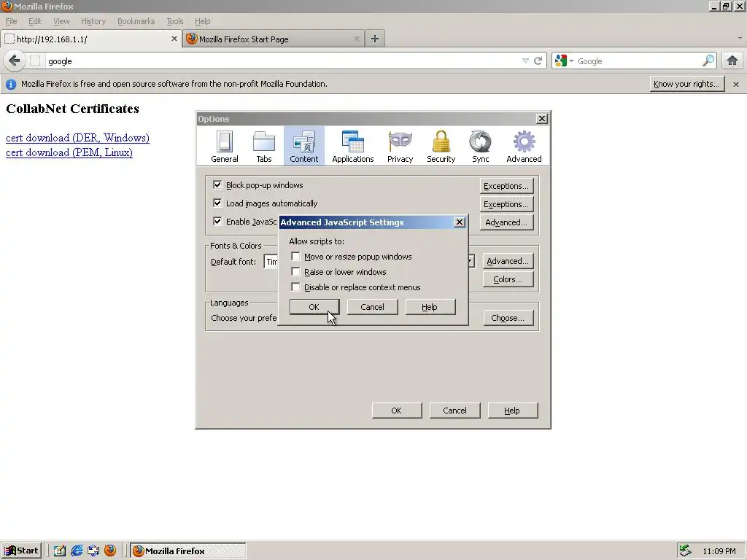The image size is (747, 560).
Task: Close the Options dialog window
Action: click(x=542, y=119)
